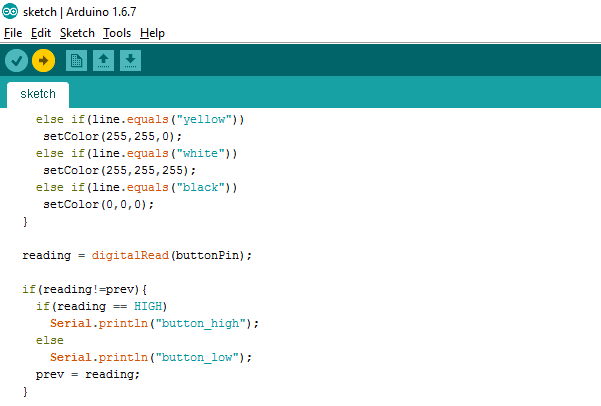The height and width of the screenshot is (406, 601).
Task: Click the setColor(255,255,0) code line
Action: click(112, 136)
